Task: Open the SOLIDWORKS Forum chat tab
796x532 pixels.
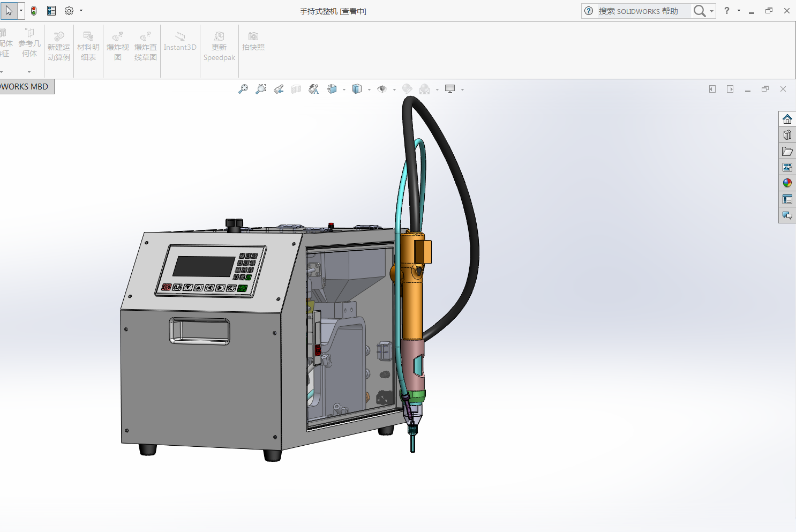Action: pyautogui.click(x=787, y=215)
